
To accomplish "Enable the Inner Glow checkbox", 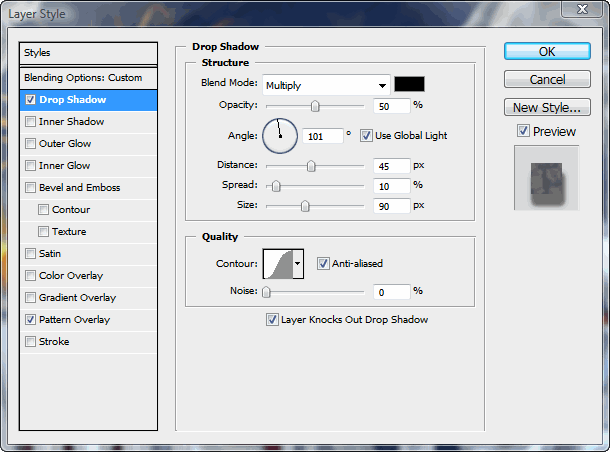I will [30, 166].
